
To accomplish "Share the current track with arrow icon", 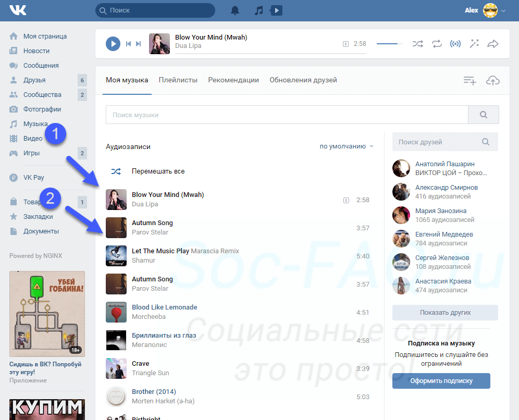I will [492, 44].
